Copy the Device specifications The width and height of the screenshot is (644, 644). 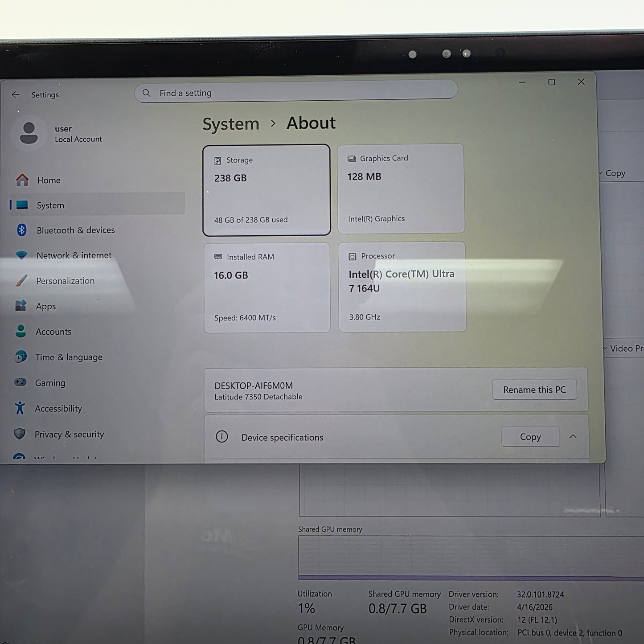[530, 437]
